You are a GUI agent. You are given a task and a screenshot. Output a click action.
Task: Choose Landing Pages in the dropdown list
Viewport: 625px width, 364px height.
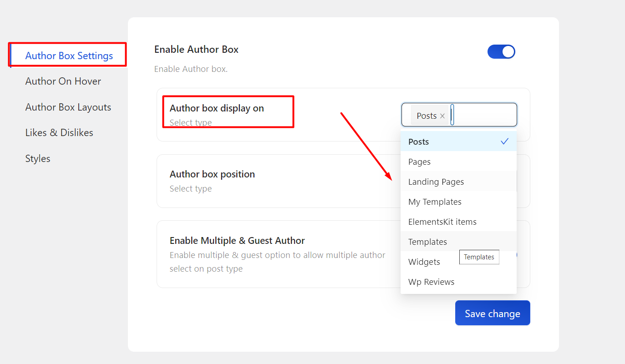(436, 182)
